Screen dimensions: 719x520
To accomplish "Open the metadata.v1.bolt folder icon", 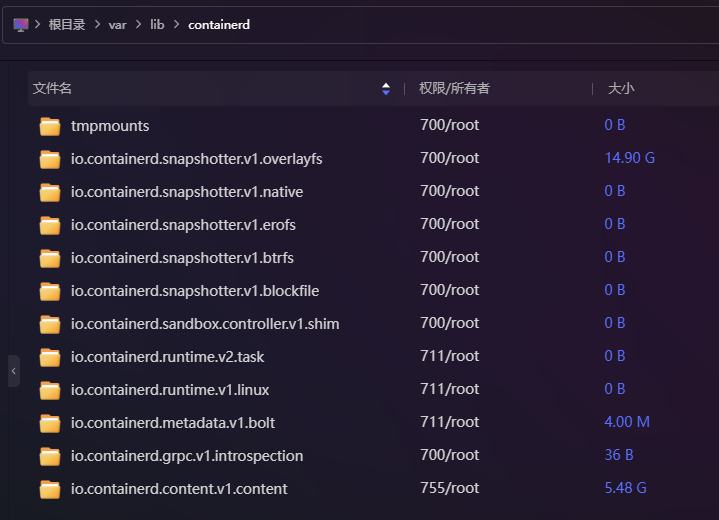I will pyautogui.click(x=50, y=423).
